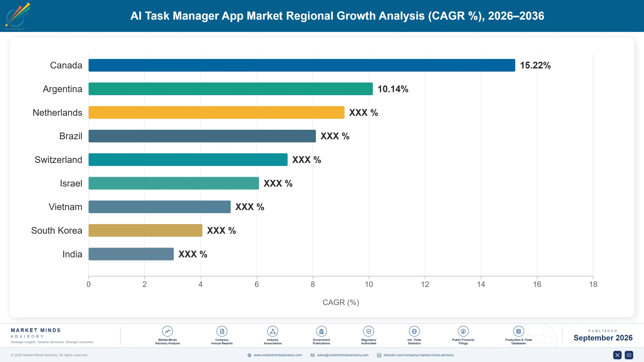The height and width of the screenshot is (362, 644).
Task: Click the envelope icon beside the sales email
Action: point(313,355)
